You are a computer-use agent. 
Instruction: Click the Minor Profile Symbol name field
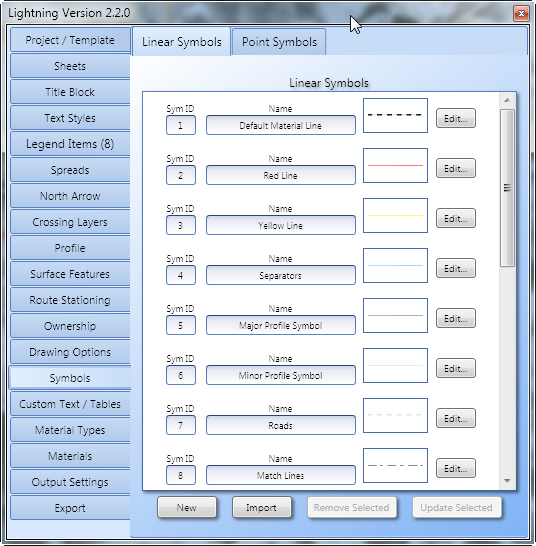(281, 375)
